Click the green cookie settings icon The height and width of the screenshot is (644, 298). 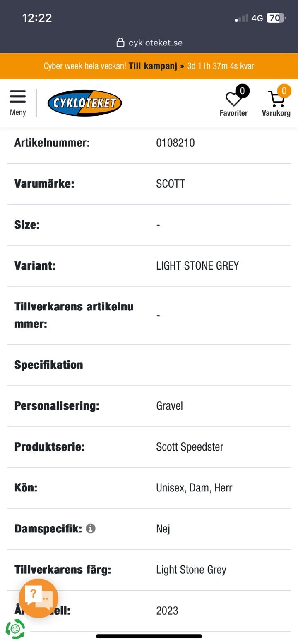click(x=15, y=629)
